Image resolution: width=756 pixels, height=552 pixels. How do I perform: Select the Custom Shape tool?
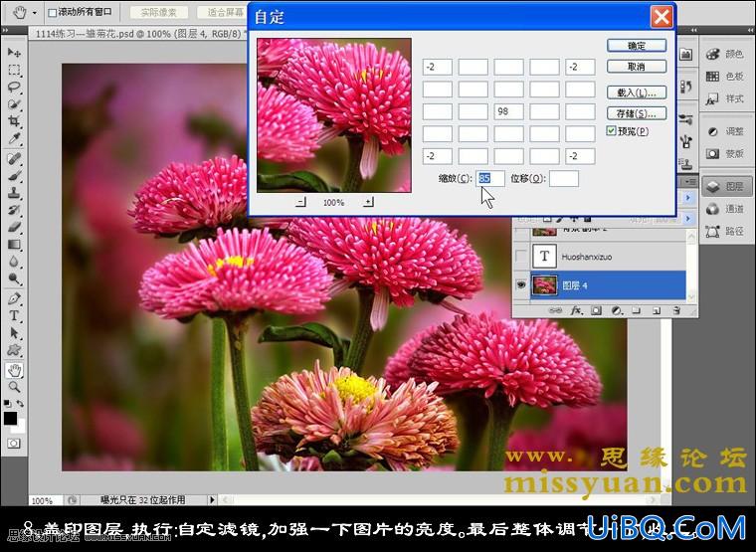coord(14,350)
